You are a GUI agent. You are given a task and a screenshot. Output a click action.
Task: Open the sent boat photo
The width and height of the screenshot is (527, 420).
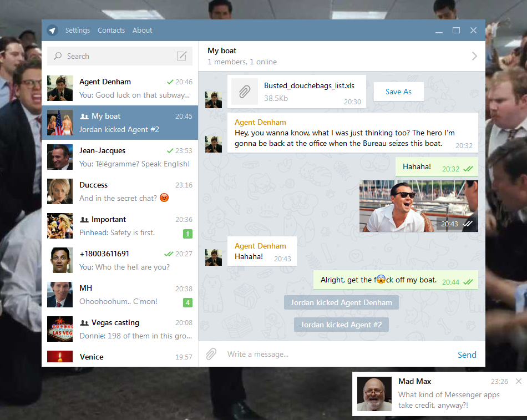tap(419, 206)
